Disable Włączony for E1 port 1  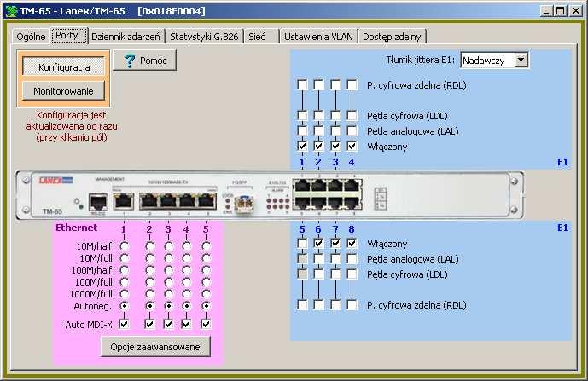302,146
